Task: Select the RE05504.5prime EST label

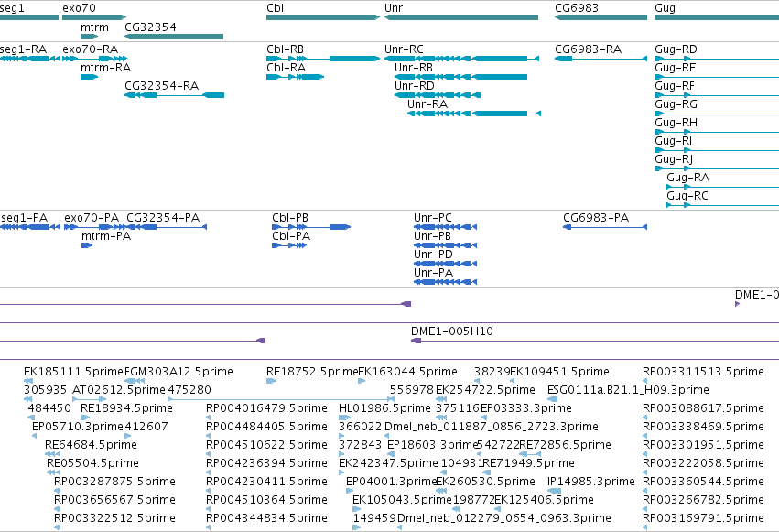Action: [x=92, y=463]
